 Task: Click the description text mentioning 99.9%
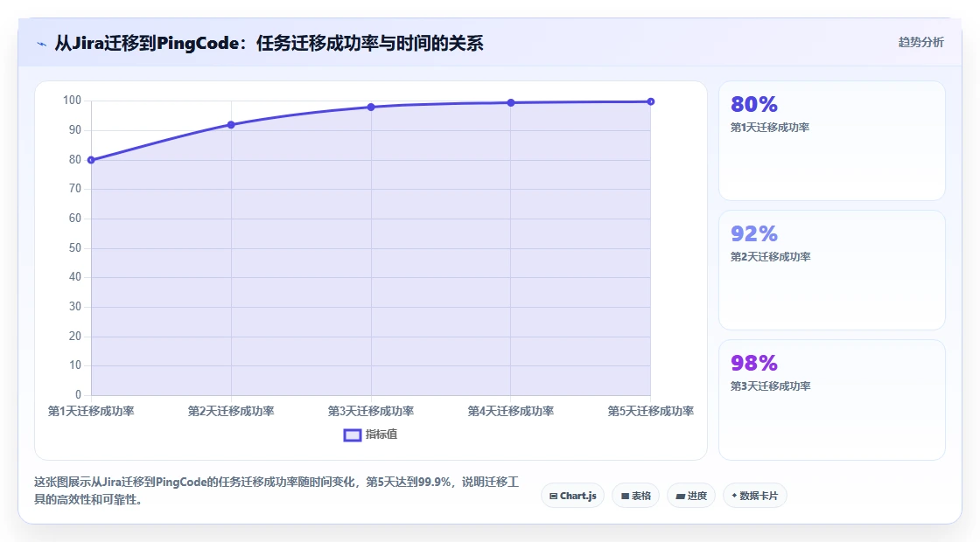point(276,490)
